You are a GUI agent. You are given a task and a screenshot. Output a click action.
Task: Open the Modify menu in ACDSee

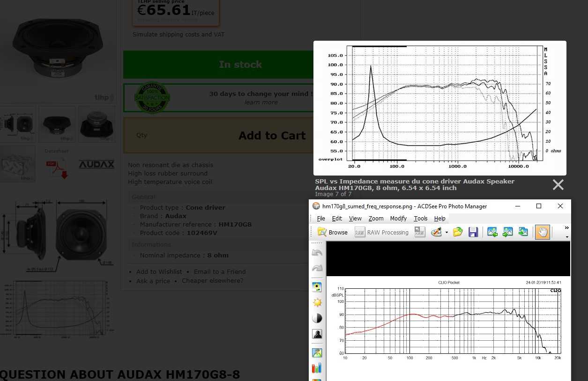(398, 218)
